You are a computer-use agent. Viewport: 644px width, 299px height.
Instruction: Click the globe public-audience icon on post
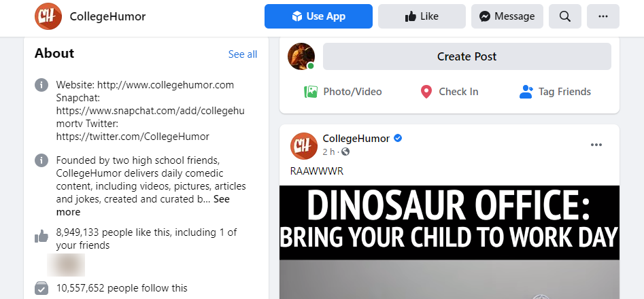coord(345,152)
